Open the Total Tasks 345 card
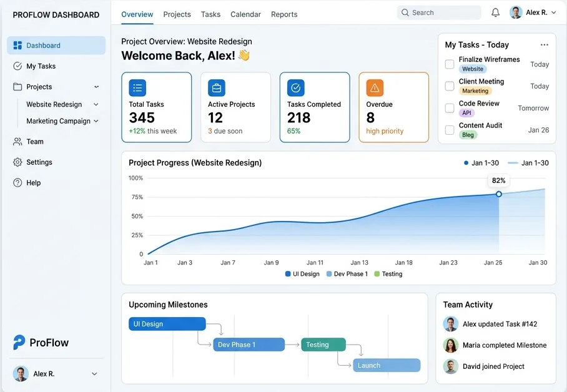This screenshot has height=392, width=567. 157,107
